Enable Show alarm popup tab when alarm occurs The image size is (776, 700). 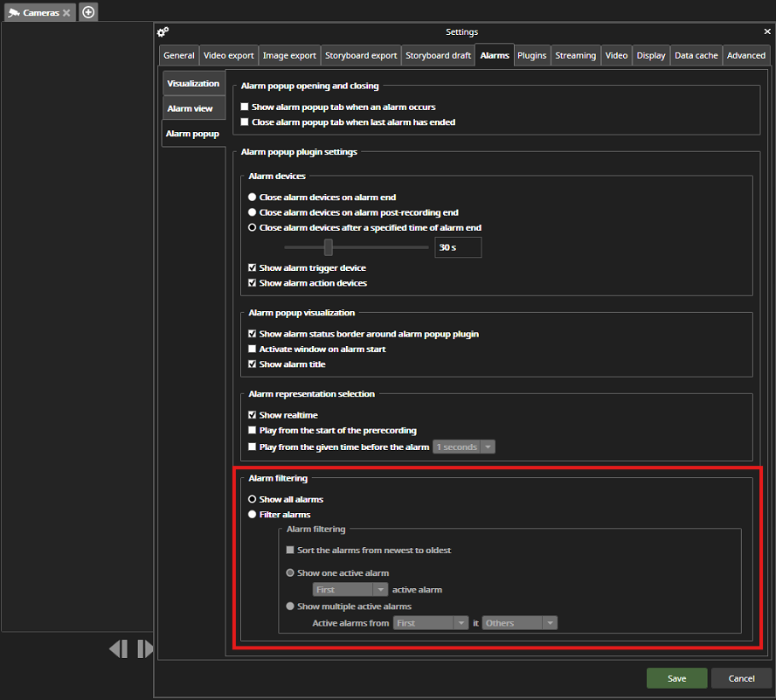pyautogui.click(x=245, y=107)
